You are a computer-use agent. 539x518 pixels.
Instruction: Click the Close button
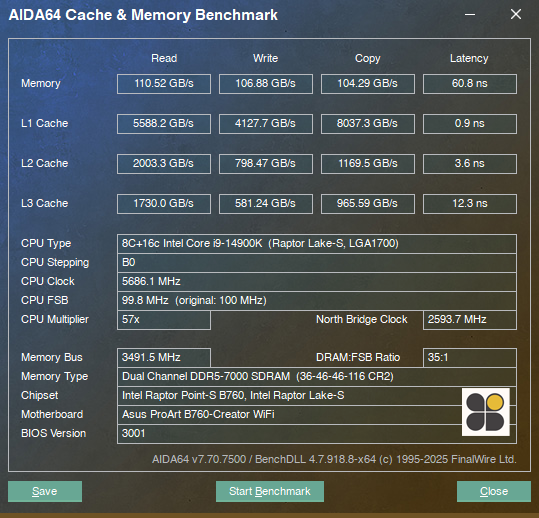(494, 491)
